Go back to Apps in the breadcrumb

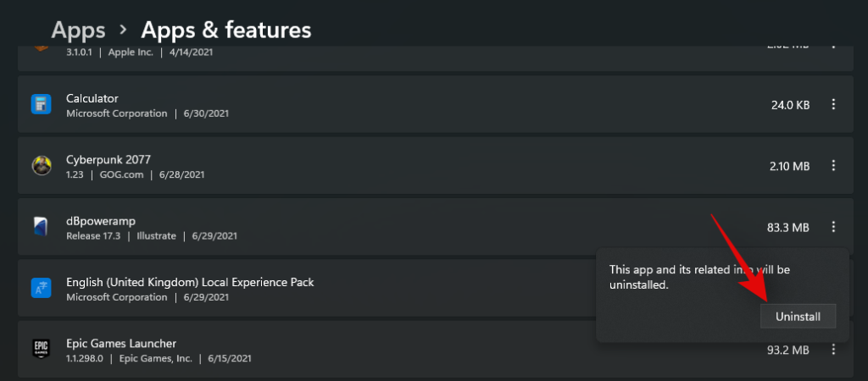point(78,30)
